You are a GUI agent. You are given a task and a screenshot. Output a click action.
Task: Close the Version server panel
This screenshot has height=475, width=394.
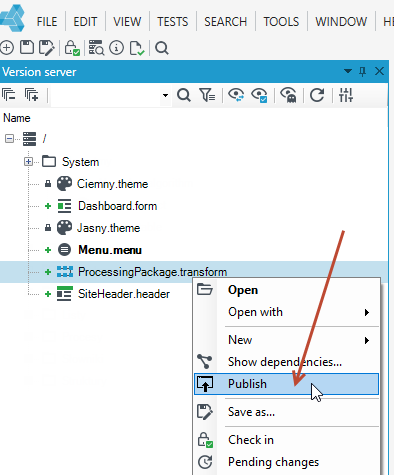pos(379,71)
